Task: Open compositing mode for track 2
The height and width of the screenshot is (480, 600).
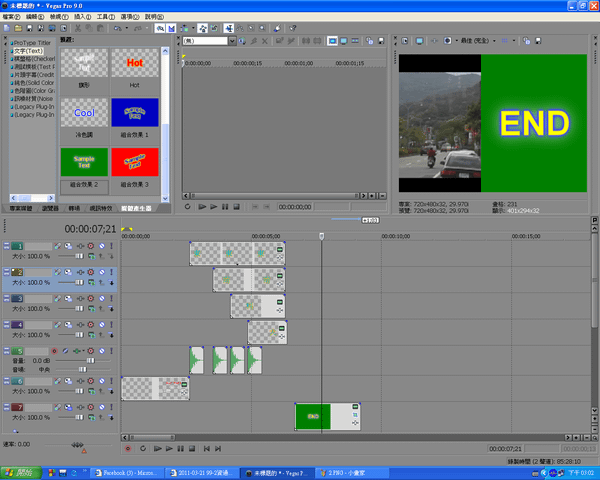Action: [92, 282]
